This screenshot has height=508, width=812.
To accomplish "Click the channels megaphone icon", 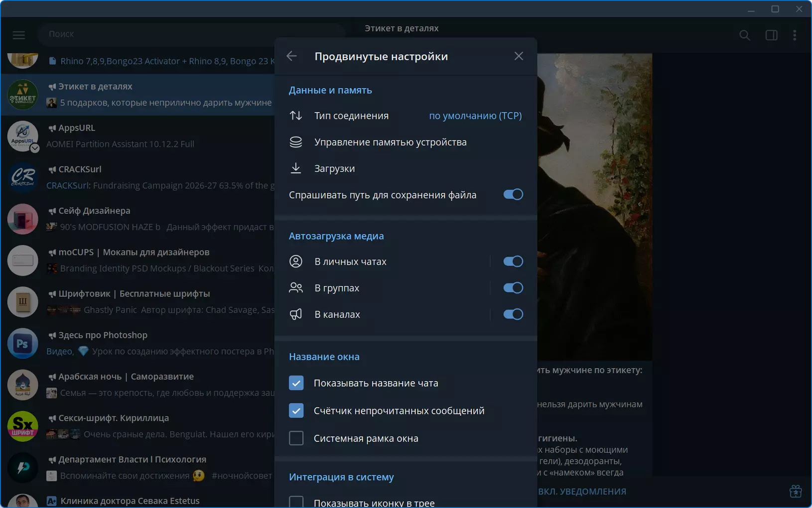I will pos(296,314).
